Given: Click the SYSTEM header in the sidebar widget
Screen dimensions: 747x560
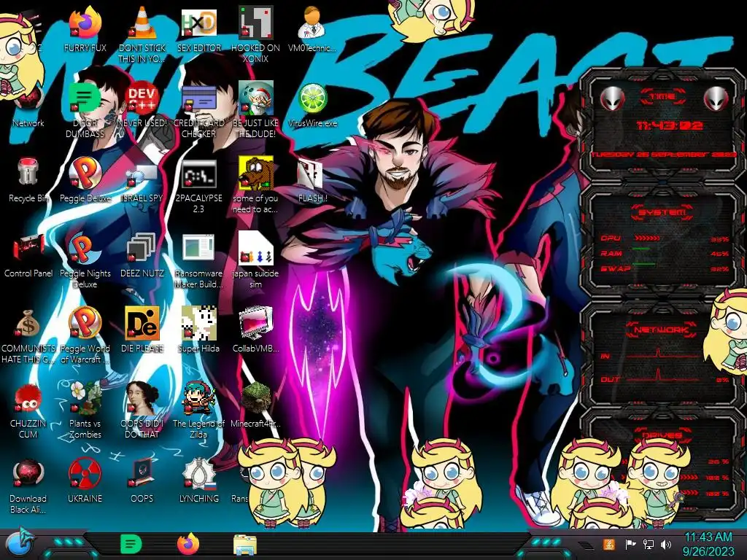Looking at the screenshot, I should [662, 212].
